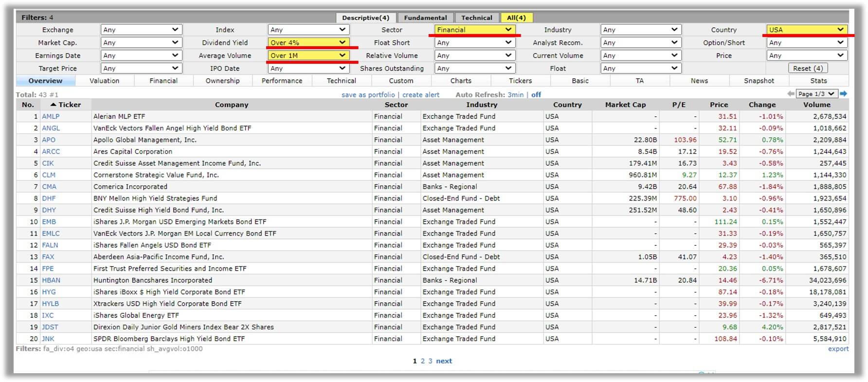The height and width of the screenshot is (382, 868).
Task: Select the Charts view tab
Action: coord(461,81)
